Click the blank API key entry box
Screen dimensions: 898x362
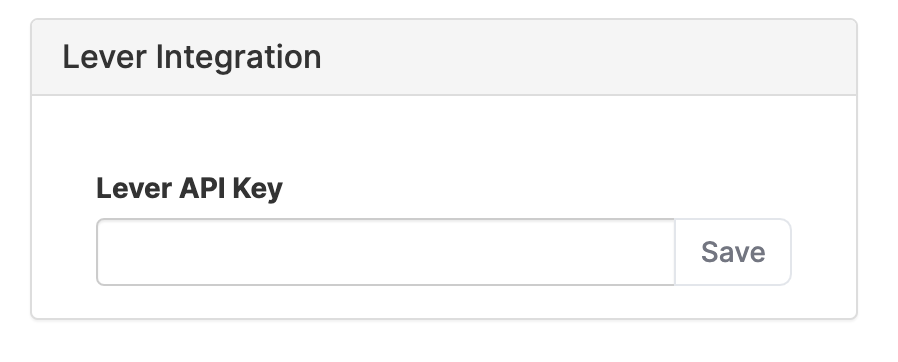385,252
